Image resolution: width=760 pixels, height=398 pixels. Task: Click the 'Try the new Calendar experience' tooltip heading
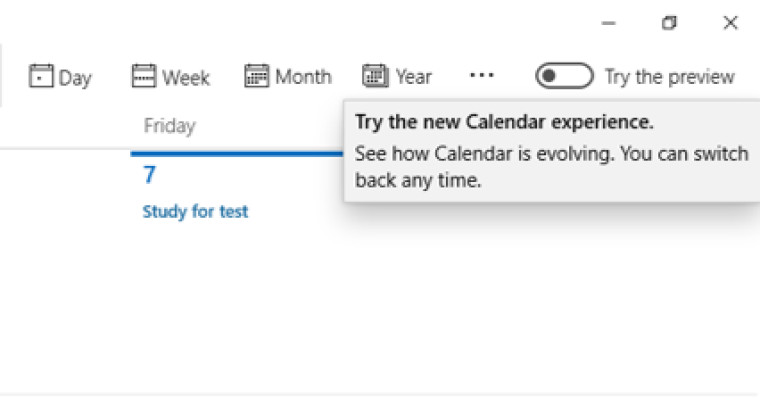coord(504,122)
